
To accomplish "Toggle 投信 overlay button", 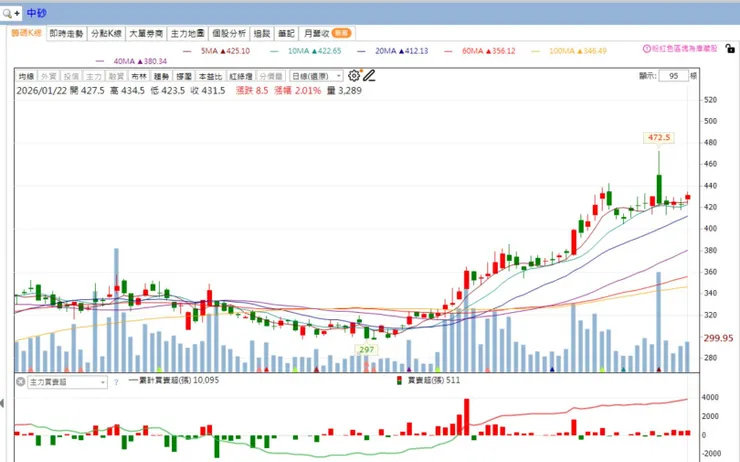I will pyautogui.click(x=71, y=76).
